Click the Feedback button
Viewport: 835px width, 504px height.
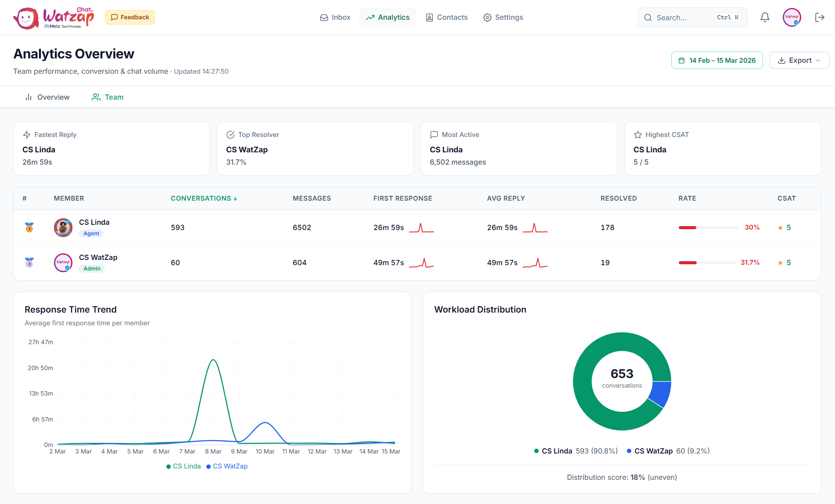130,18
